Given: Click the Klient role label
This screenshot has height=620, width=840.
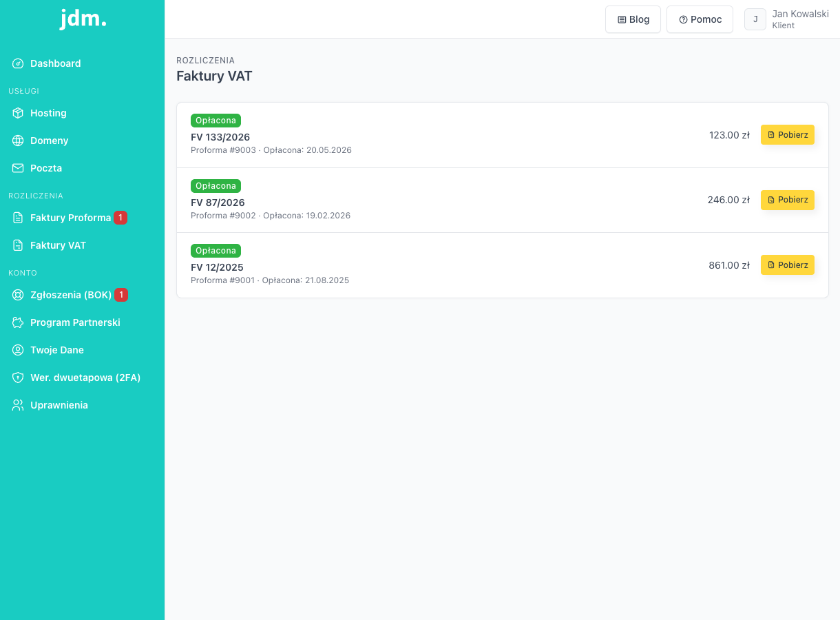Looking at the screenshot, I should click(784, 25).
